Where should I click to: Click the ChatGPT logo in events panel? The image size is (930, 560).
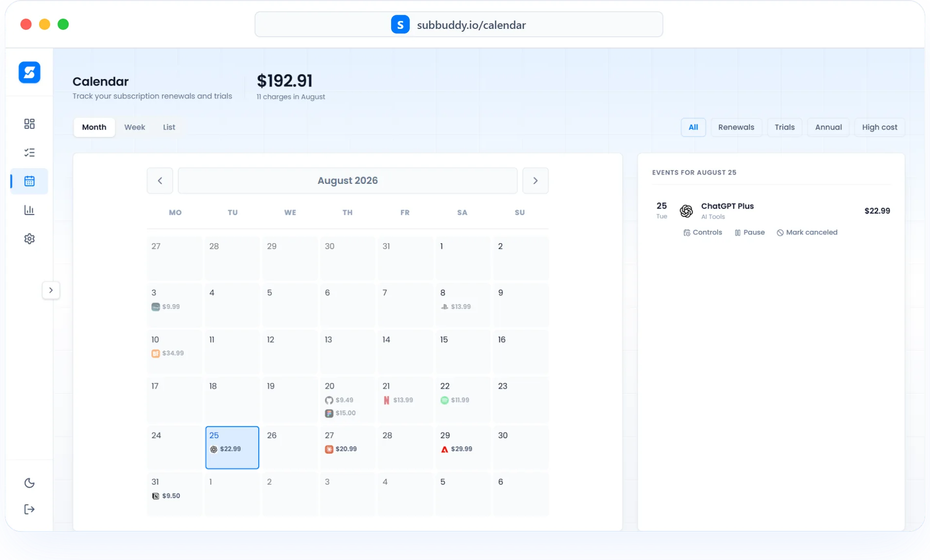pos(686,211)
